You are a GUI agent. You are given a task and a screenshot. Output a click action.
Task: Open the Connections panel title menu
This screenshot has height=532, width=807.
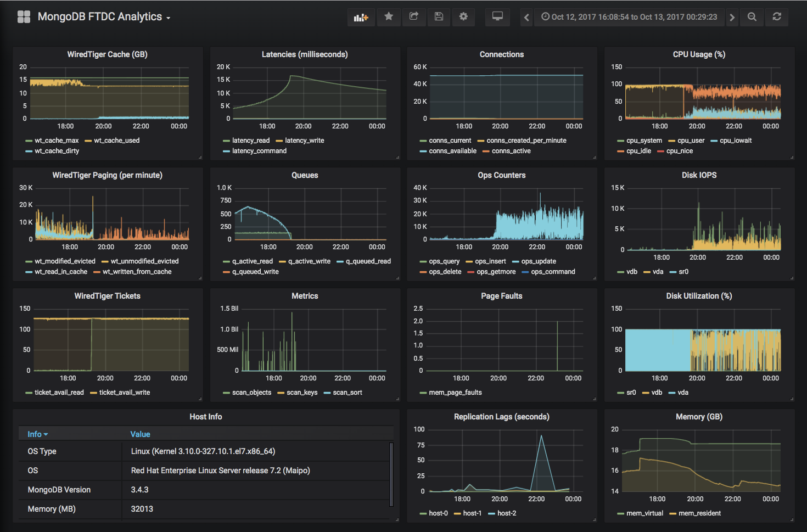pyautogui.click(x=501, y=54)
